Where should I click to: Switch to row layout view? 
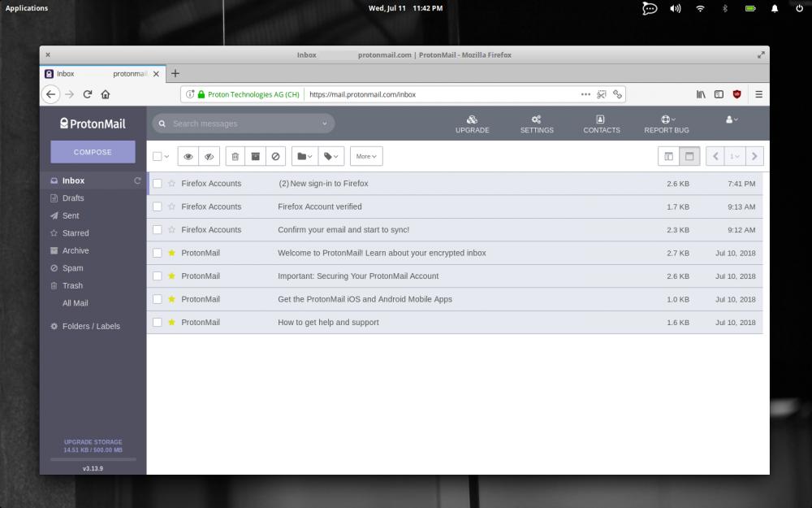(689, 156)
